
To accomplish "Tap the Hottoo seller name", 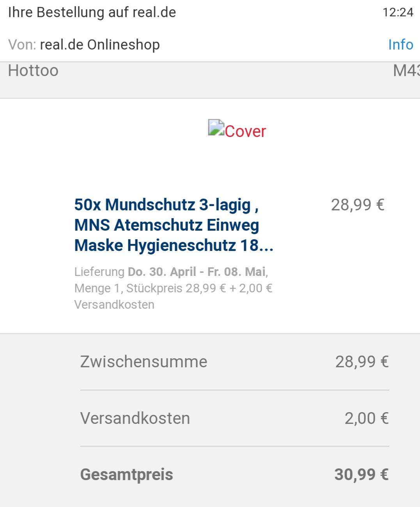I will click(x=33, y=71).
